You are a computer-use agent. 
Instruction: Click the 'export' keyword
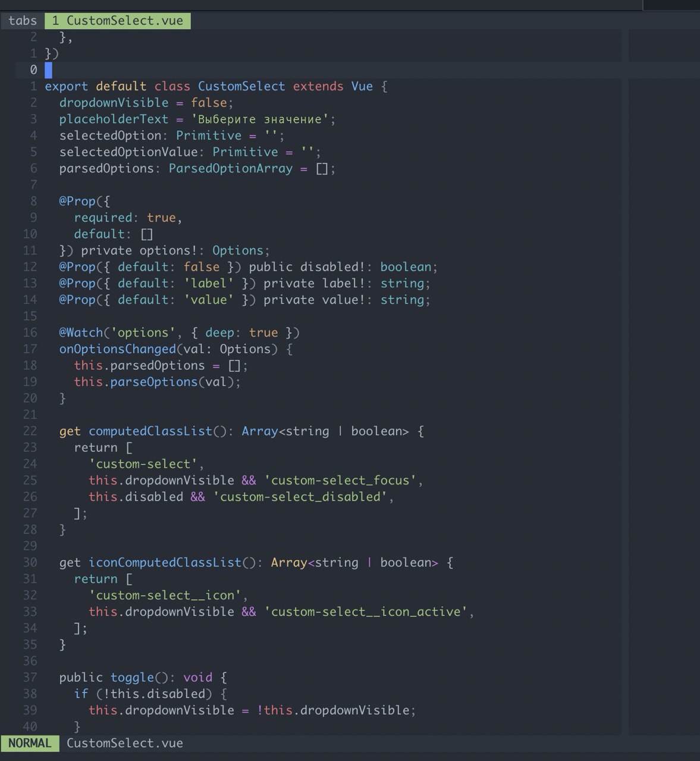(x=67, y=86)
